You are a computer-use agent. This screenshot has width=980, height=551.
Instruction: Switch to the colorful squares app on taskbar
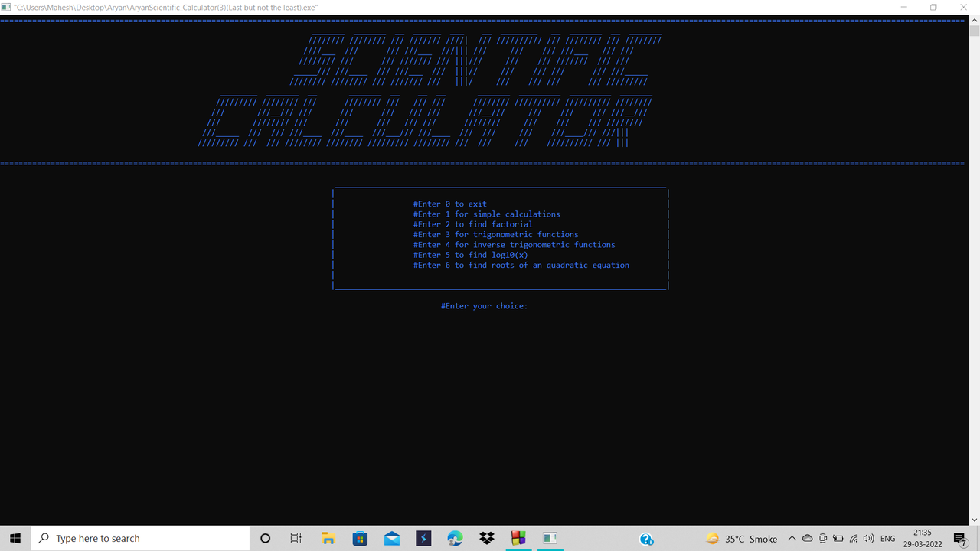pyautogui.click(x=518, y=538)
